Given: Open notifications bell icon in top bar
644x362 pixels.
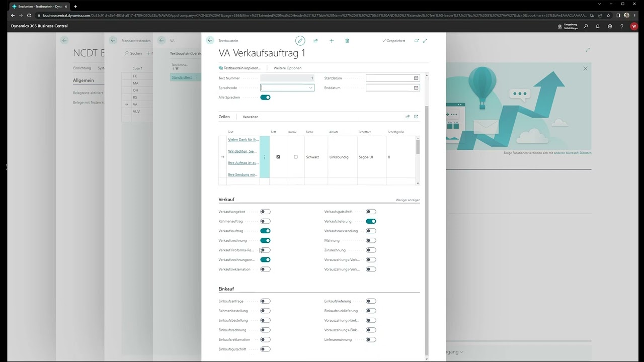Looking at the screenshot, I should click(598, 26).
